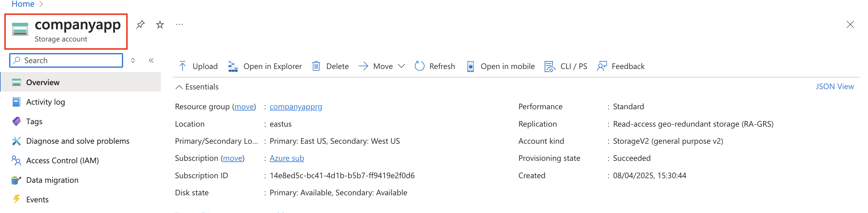Click the Azure sub subscription link
The height and width of the screenshot is (213, 868).
tap(287, 158)
